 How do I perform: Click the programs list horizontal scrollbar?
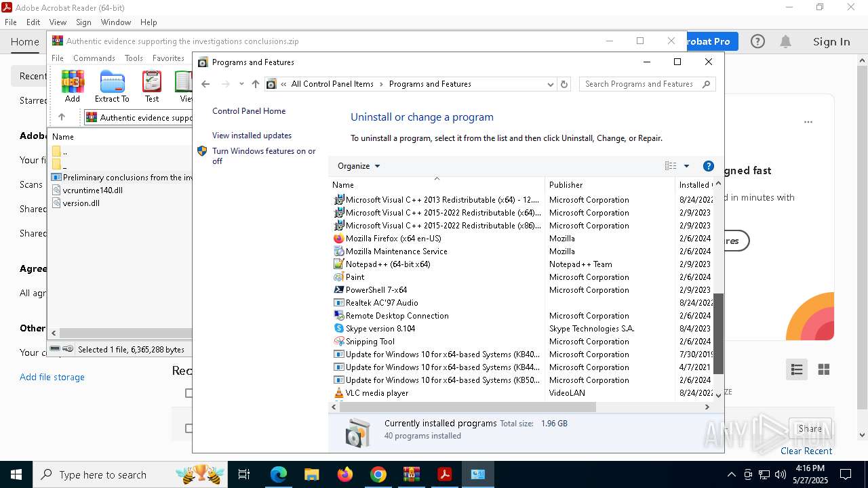pyautogui.click(x=468, y=407)
